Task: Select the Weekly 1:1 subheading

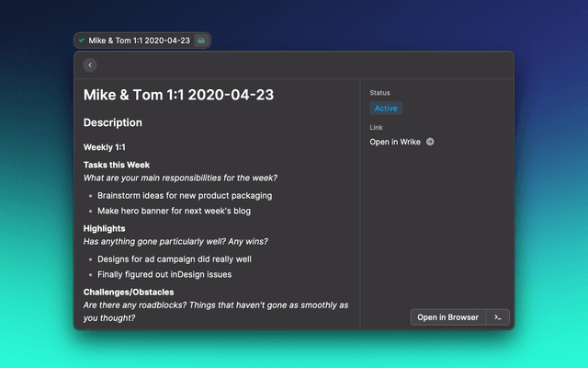Action: [105, 147]
